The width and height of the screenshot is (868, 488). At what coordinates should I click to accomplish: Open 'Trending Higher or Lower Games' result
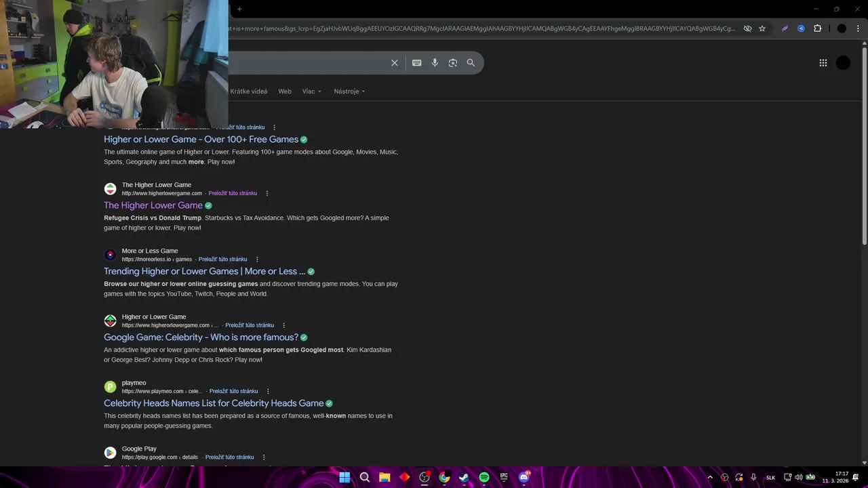click(x=204, y=271)
